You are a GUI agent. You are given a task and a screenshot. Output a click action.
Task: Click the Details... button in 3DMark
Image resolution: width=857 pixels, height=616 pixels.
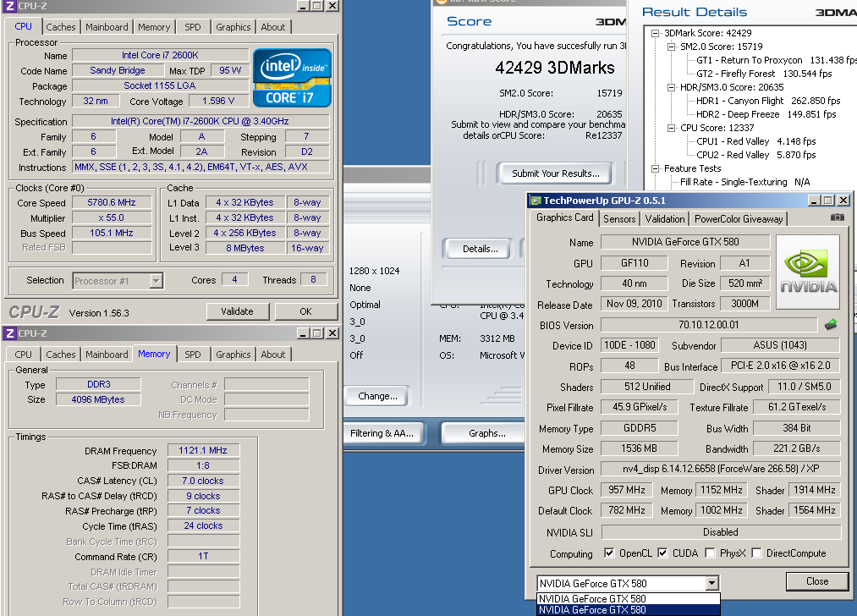click(480, 249)
